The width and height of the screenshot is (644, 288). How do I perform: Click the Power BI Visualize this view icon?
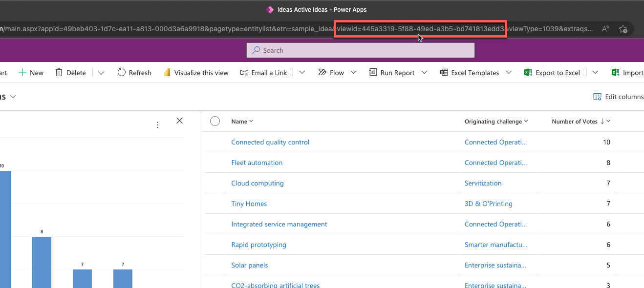167,73
